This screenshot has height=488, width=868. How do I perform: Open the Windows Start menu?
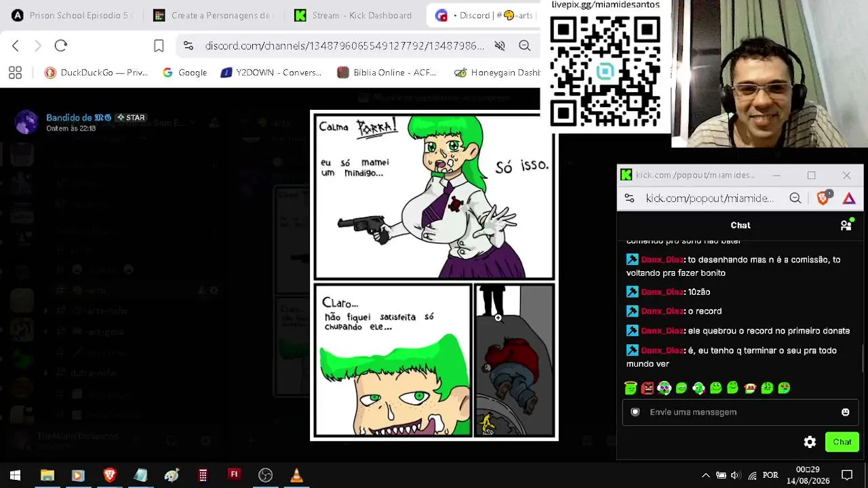click(15, 475)
